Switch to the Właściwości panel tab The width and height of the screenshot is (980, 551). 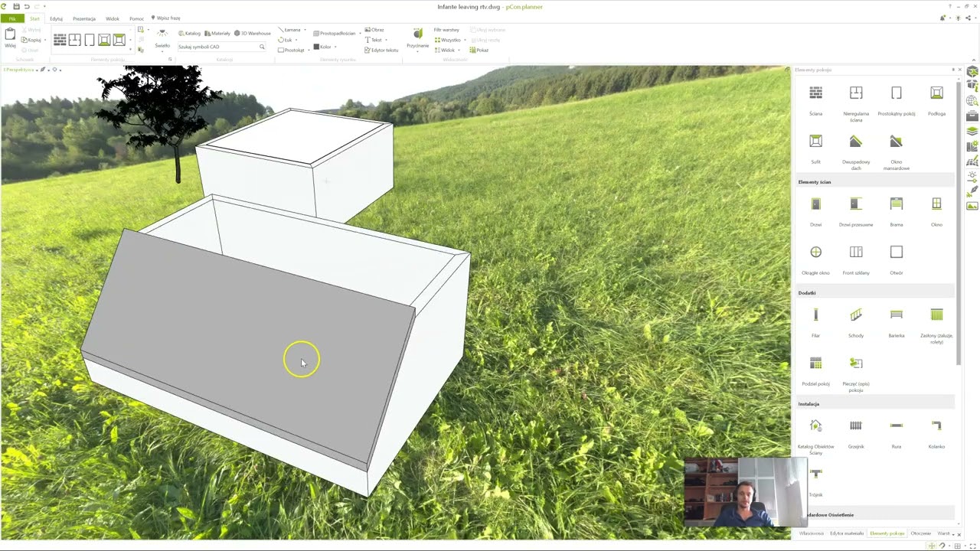click(811, 533)
